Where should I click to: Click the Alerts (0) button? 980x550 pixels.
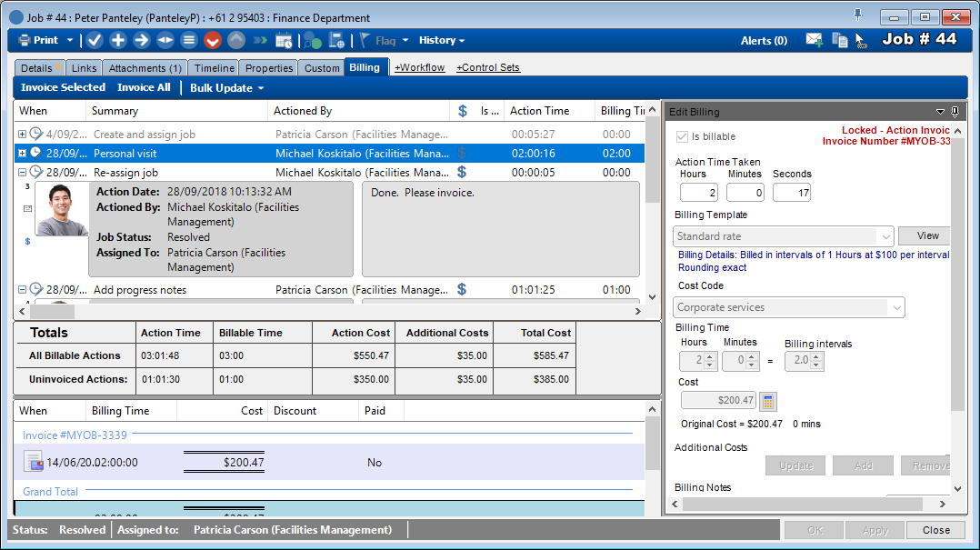(x=764, y=41)
